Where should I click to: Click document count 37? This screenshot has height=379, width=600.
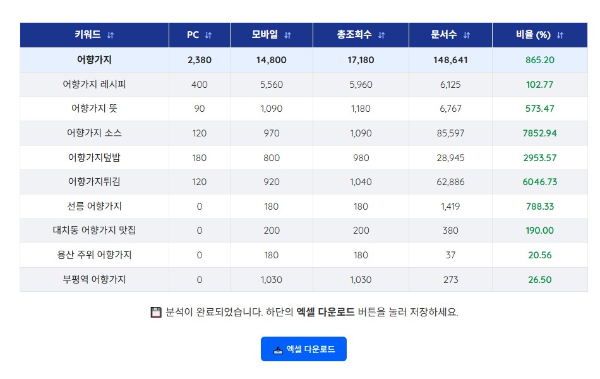coord(450,255)
